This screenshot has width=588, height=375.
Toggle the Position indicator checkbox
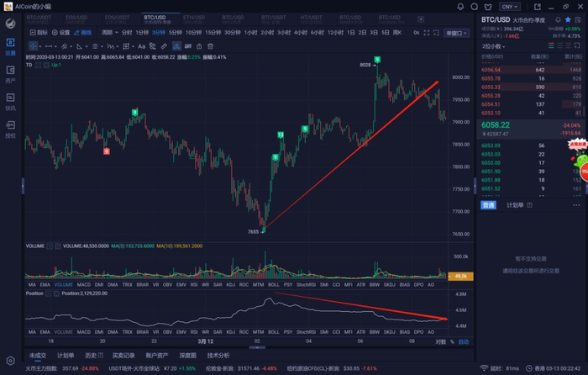tap(49, 293)
